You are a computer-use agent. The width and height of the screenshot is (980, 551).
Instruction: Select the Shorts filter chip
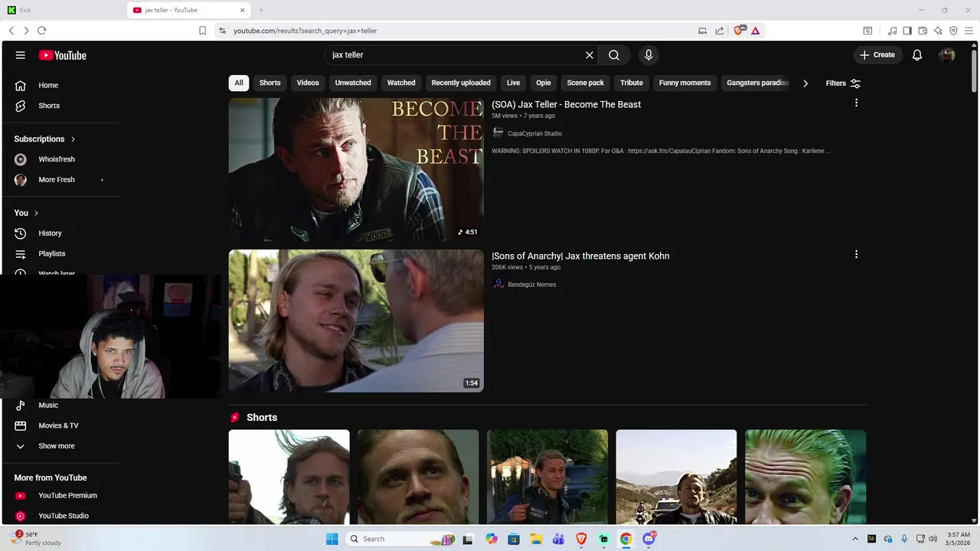click(269, 83)
